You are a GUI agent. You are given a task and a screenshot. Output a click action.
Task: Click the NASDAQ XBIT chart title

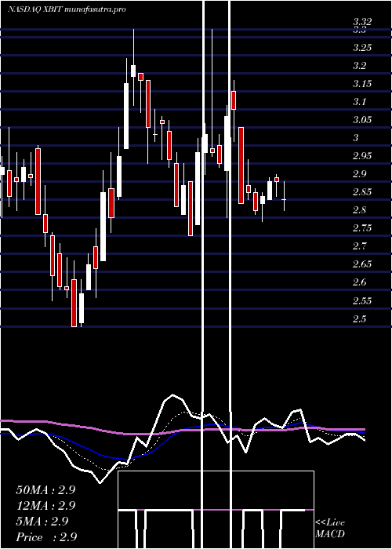coord(67,9)
